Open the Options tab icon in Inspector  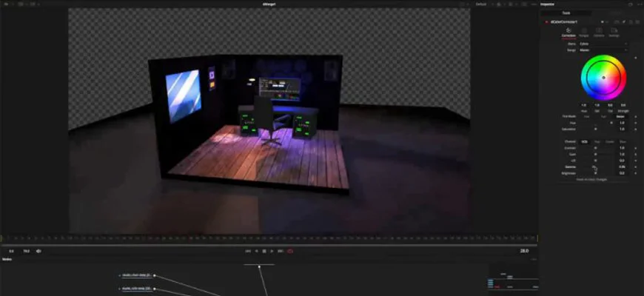(x=599, y=30)
